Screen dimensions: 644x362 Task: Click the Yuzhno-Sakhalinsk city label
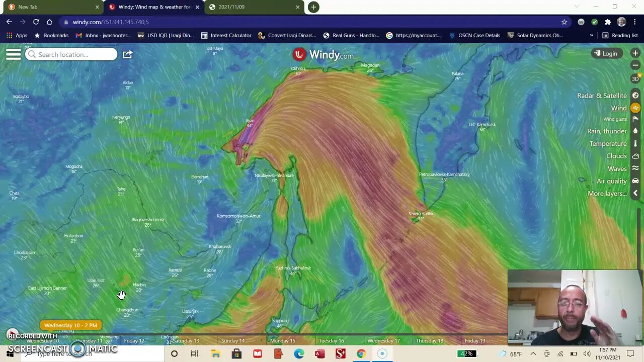[x=293, y=268]
